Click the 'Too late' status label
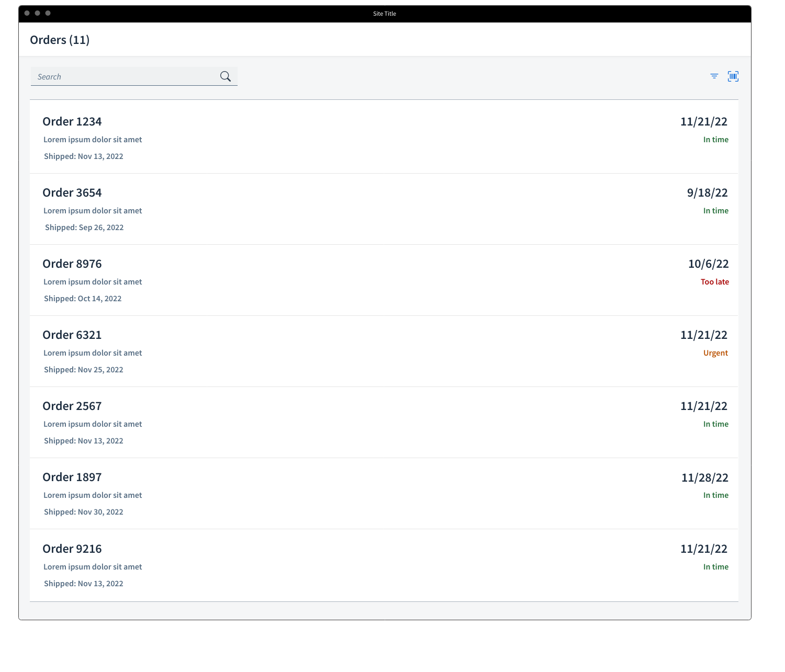Image resolution: width=785 pixels, height=672 pixels. [715, 282]
